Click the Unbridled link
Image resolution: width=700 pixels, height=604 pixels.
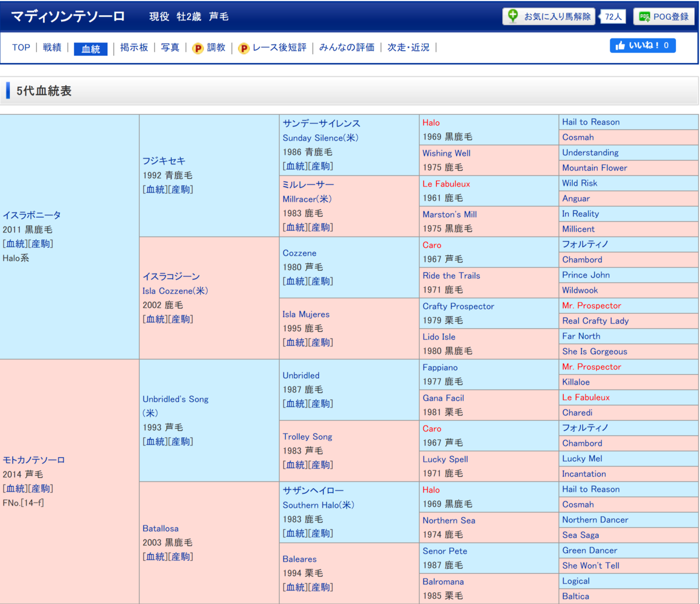coord(301,375)
